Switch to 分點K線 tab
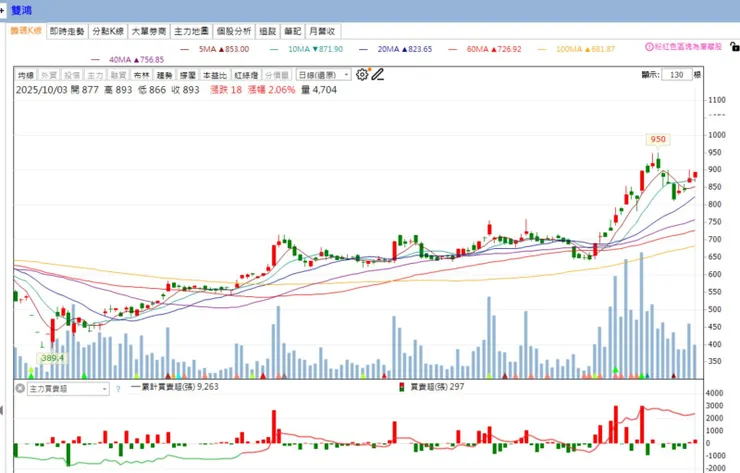 108,31
